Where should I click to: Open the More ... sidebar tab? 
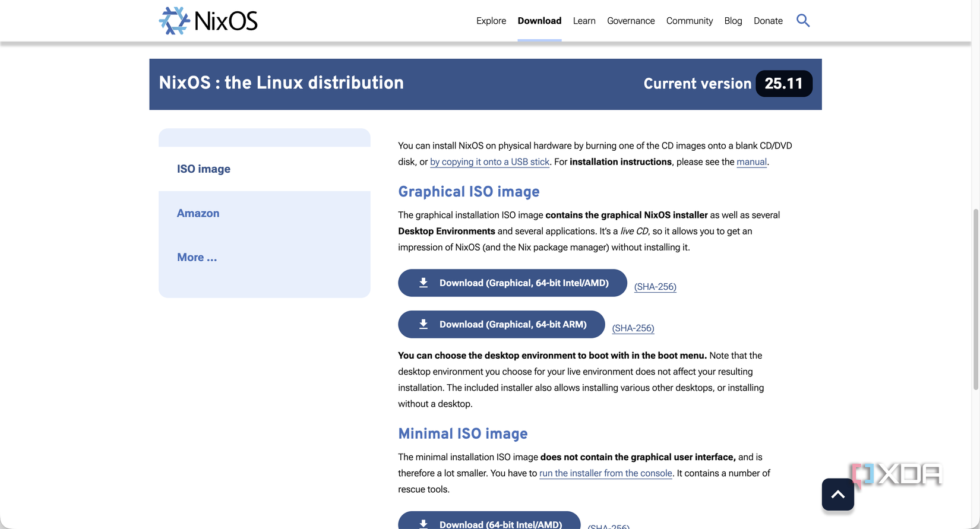[264, 257]
